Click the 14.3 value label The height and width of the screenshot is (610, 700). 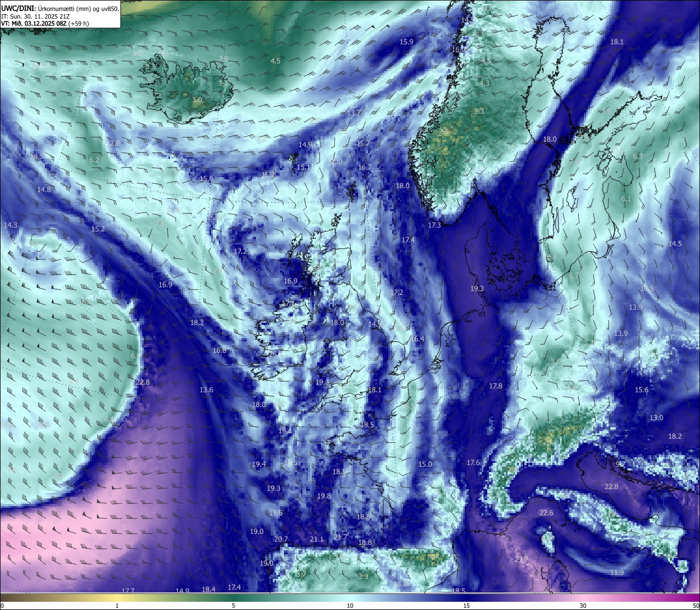click(x=10, y=225)
